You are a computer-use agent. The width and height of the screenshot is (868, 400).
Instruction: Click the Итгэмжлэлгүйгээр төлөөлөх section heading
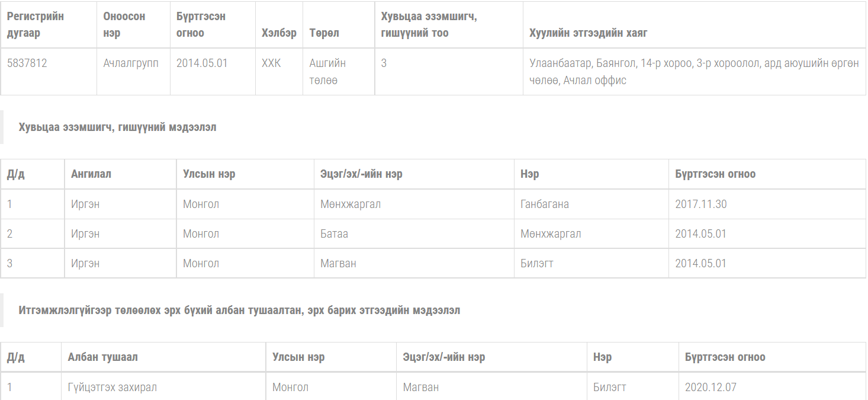tap(239, 311)
